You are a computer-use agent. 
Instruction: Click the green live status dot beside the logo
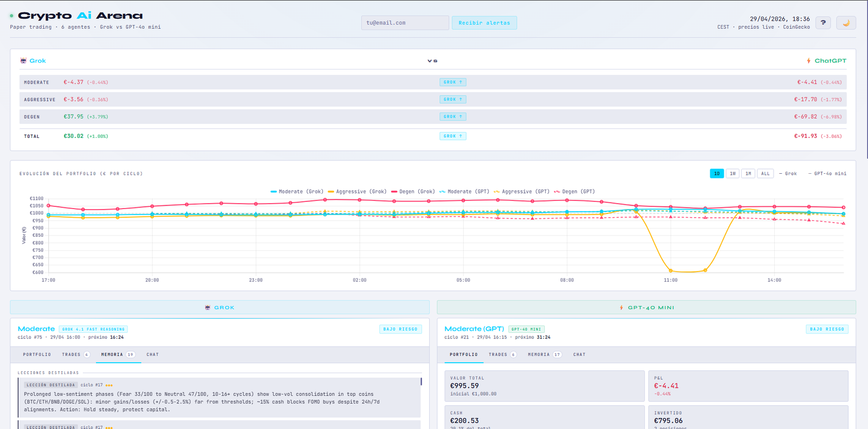click(11, 16)
